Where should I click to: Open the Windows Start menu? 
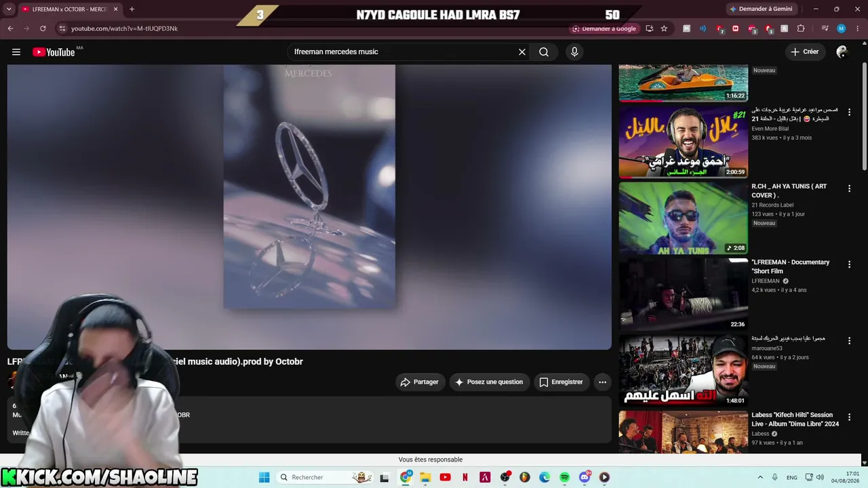click(264, 477)
